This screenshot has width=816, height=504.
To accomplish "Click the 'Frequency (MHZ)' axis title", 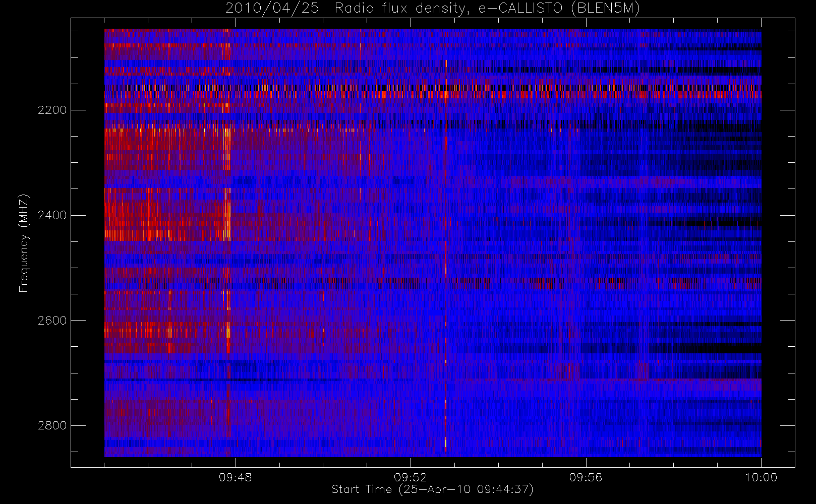I will [x=24, y=243].
